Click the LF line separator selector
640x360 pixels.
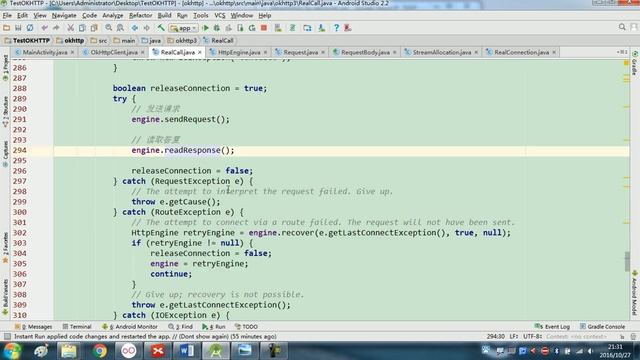click(x=514, y=336)
